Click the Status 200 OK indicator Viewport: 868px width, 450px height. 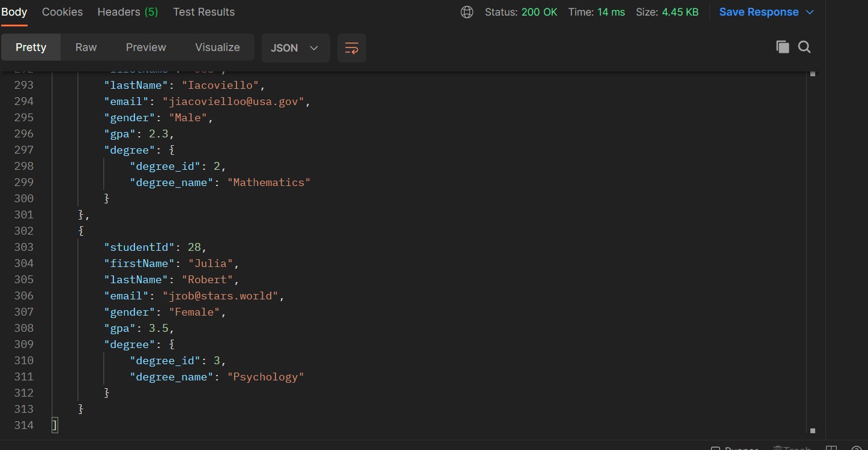(521, 12)
